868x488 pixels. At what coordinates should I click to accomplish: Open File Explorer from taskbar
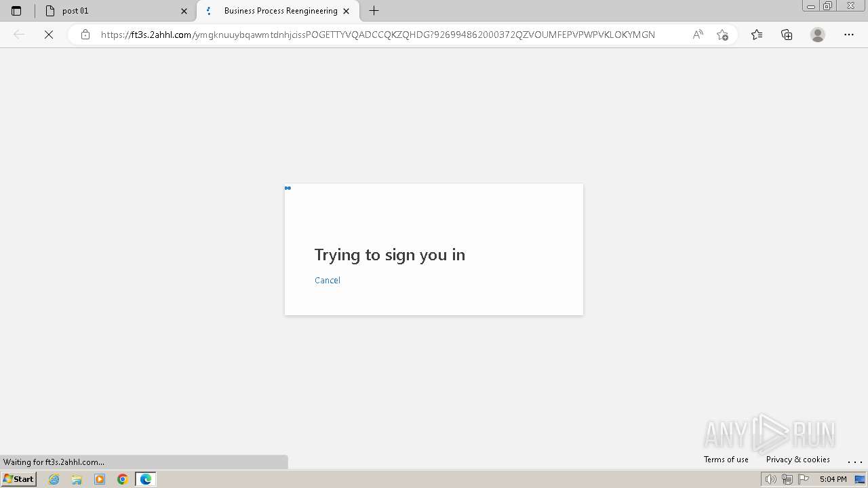click(77, 479)
